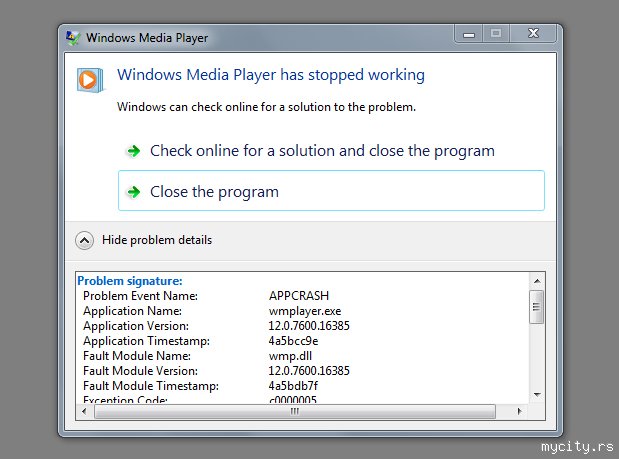This screenshot has height=459, width=619.
Task: Click the Application Version: label
Action: point(136,326)
